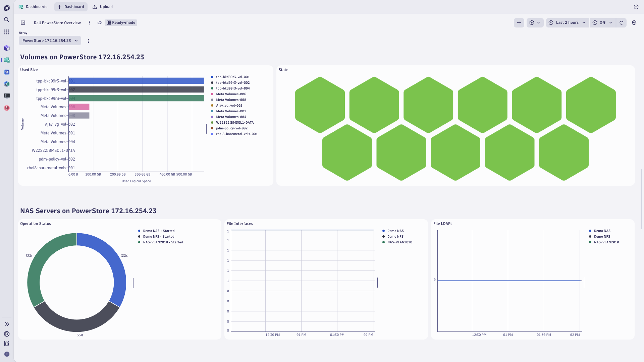Refresh the dashboard now
This screenshot has width=644, height=362.
click(621, 23)
